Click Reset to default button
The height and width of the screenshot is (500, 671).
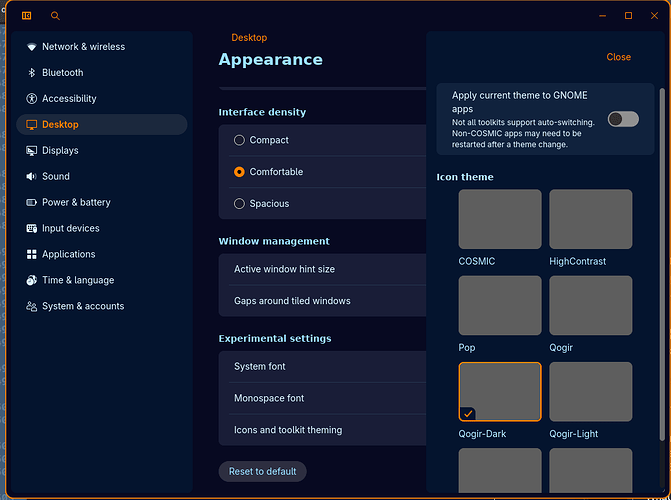point(262,472)
